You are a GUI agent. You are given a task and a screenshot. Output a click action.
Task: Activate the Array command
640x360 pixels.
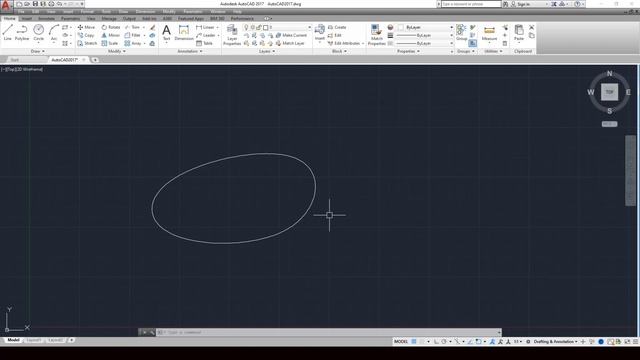[x=133, y=43]
